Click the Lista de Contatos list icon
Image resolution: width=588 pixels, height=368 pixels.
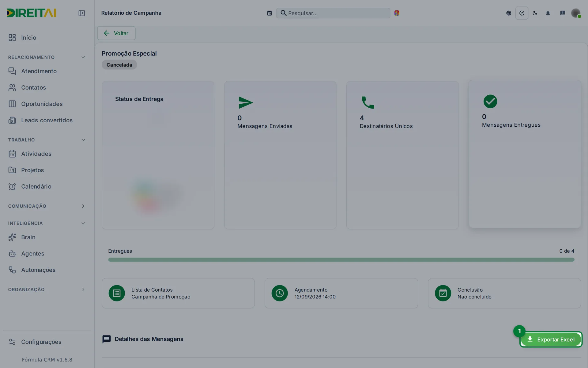coord(117,293)
